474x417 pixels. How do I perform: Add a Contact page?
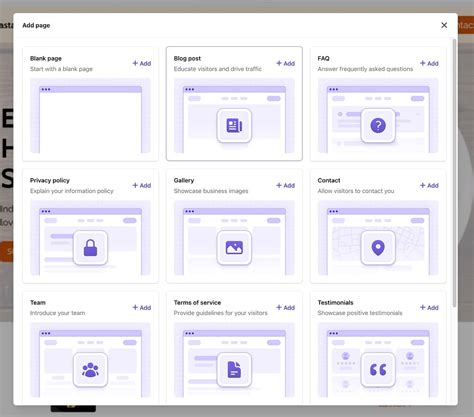point(429,185)
